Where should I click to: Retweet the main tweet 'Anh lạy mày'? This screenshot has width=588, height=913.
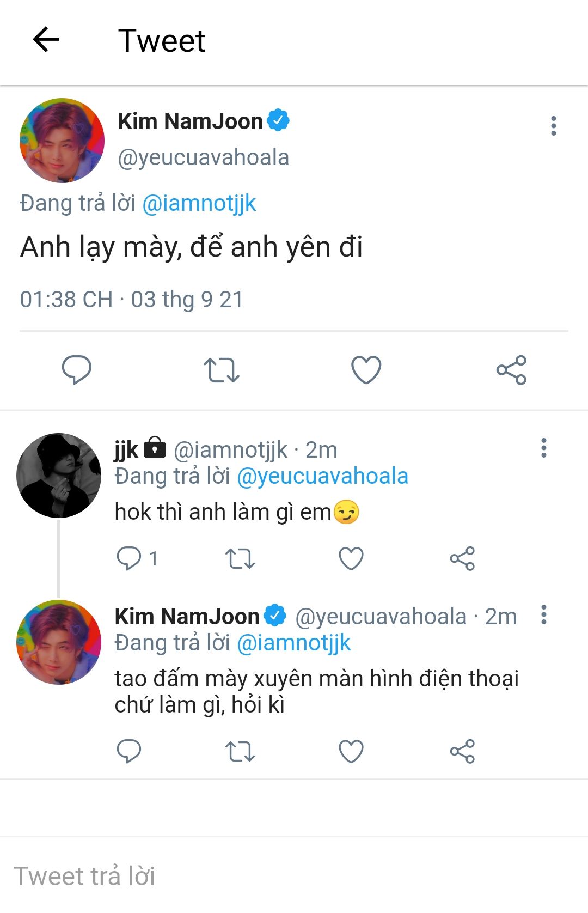coord(222,370)
